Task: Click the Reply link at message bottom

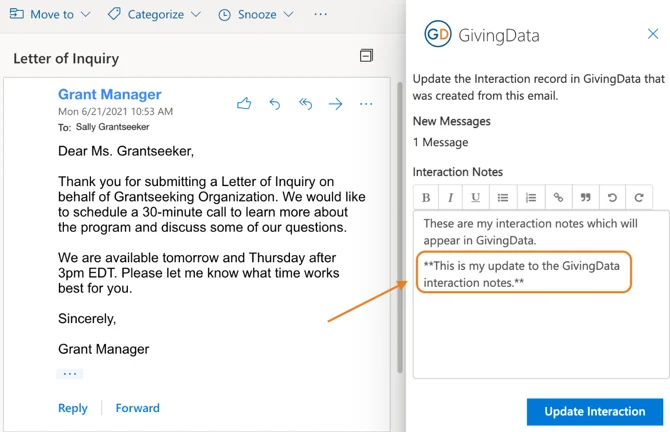Action: pyautogui.click(x=73, y=408)
